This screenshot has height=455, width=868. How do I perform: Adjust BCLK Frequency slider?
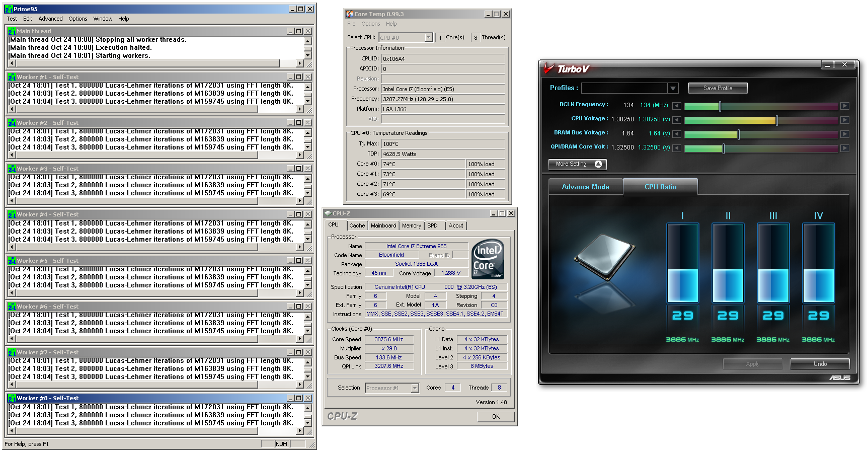[720, 106]
